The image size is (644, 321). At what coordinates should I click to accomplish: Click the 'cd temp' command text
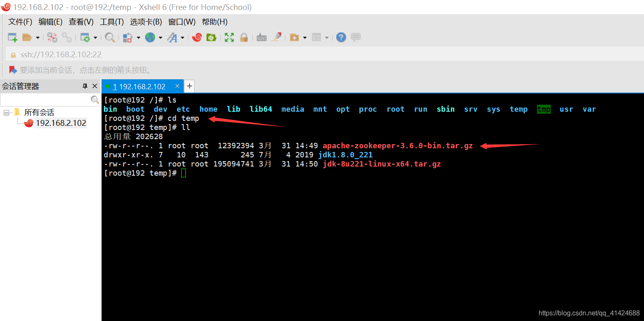(x=183, y=118)
